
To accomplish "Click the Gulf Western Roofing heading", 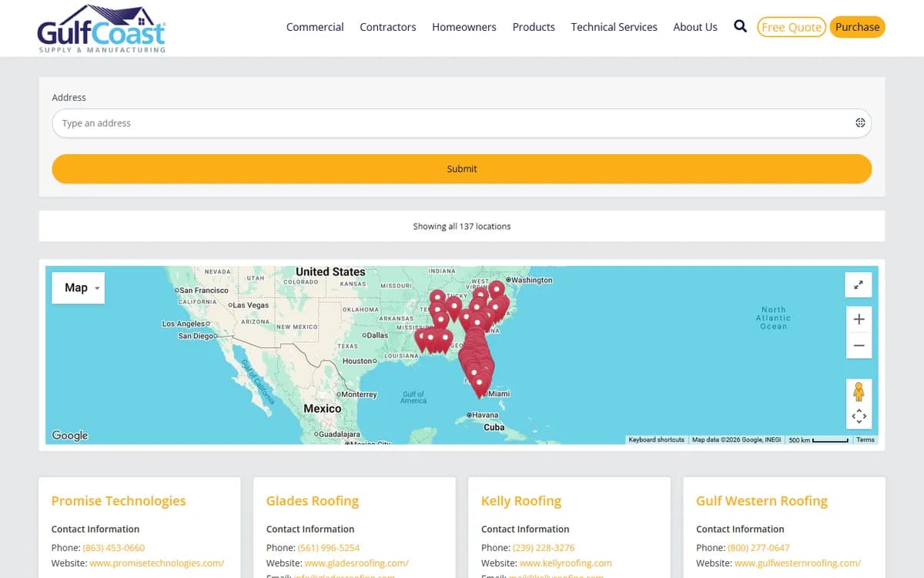I will [x=762, y=501].
